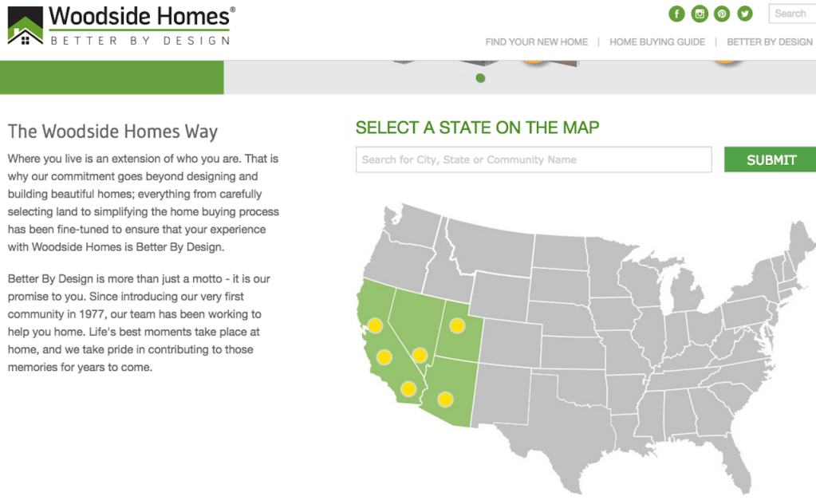Click the Search box in the top header
Screen dimensions: 816x504
[x=791, y=14]
